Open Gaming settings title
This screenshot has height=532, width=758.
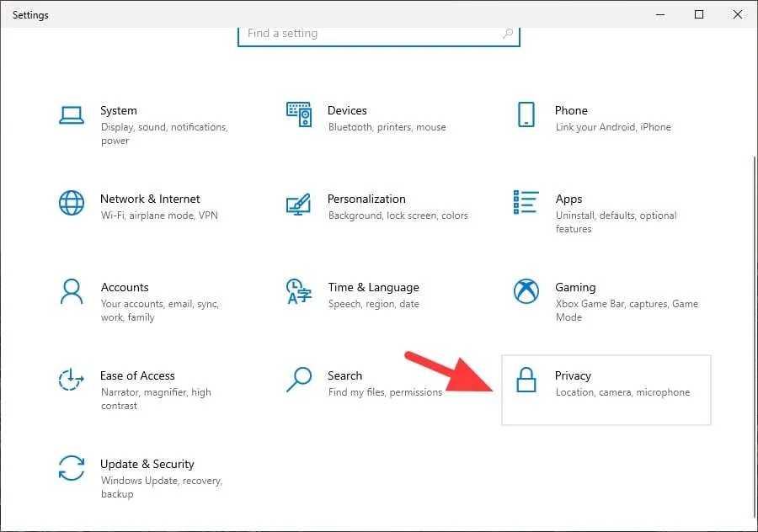point(575,288)
